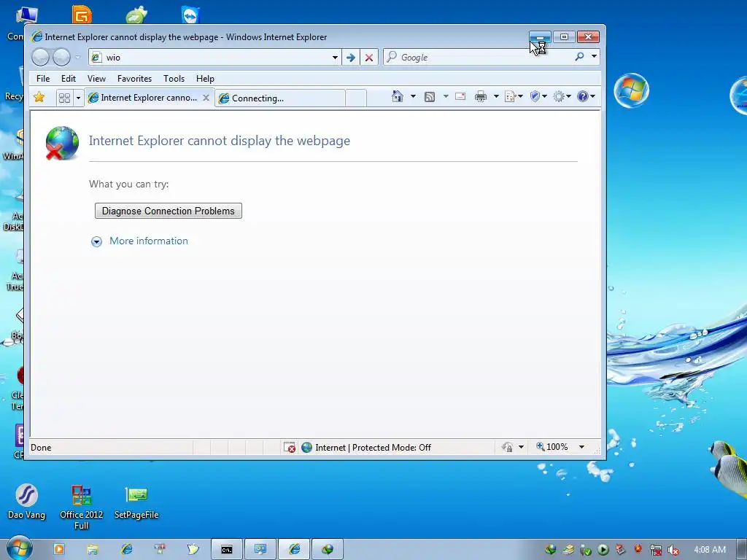Open Dao Vang desktop shortcut

click(x=27, y=502)
